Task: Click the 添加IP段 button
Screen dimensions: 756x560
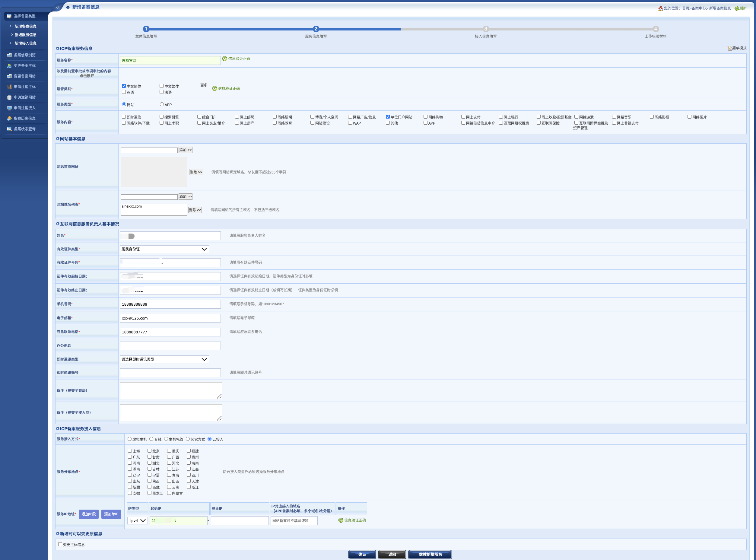Action: pos(89,514)
